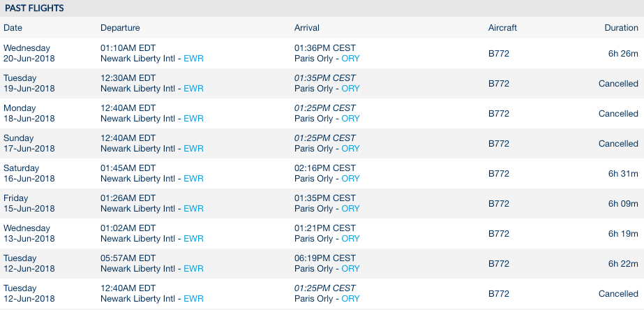This screenshot has width=644, height=310.
Task: Open EWR link in 20-Jun-2018 row
Action: coord(193,59)
